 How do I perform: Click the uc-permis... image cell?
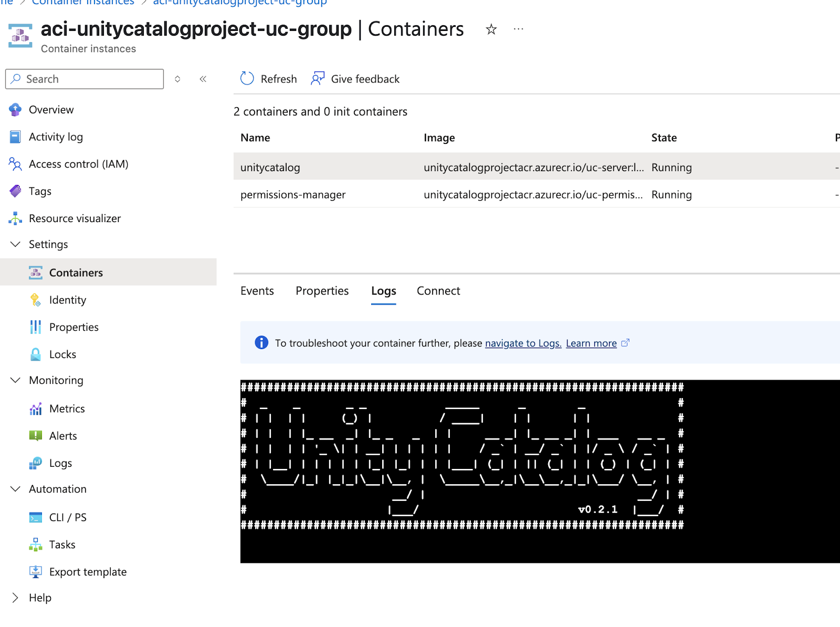click(533, 195)
